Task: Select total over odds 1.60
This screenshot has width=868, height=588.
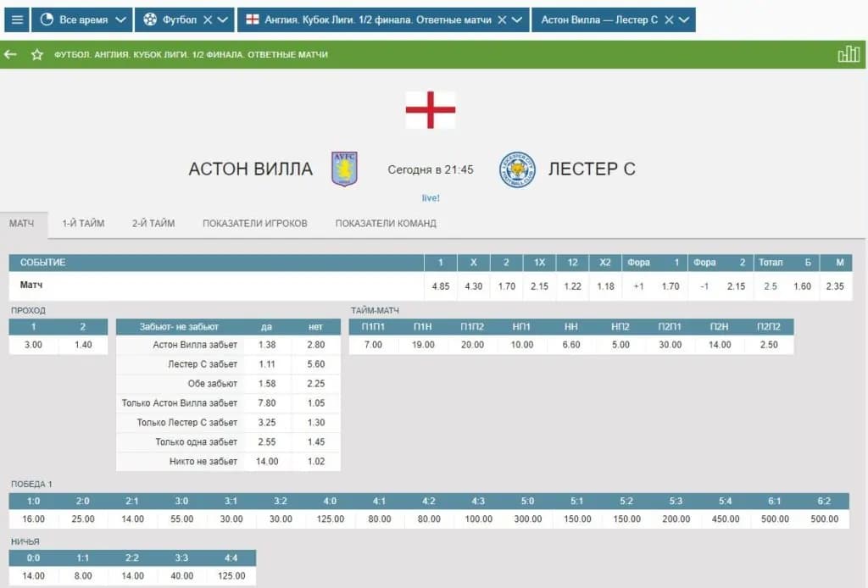Action: [802, 286]
